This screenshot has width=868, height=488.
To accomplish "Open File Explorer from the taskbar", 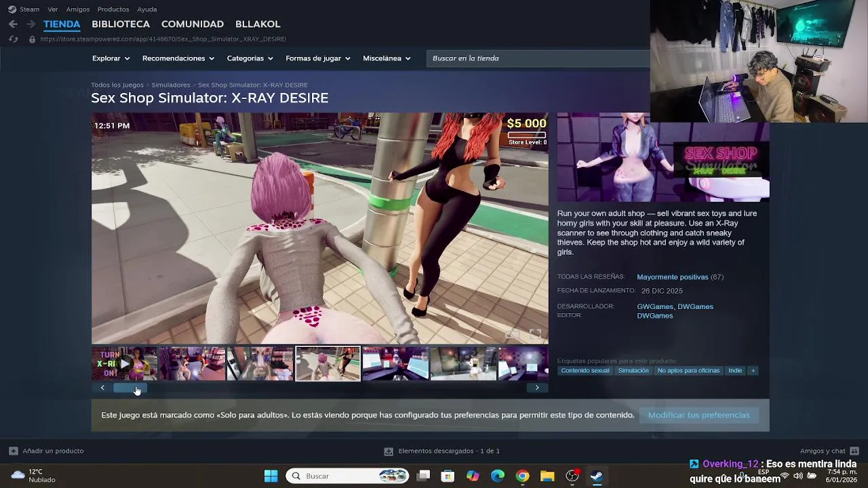I will (x=547, y=476).
